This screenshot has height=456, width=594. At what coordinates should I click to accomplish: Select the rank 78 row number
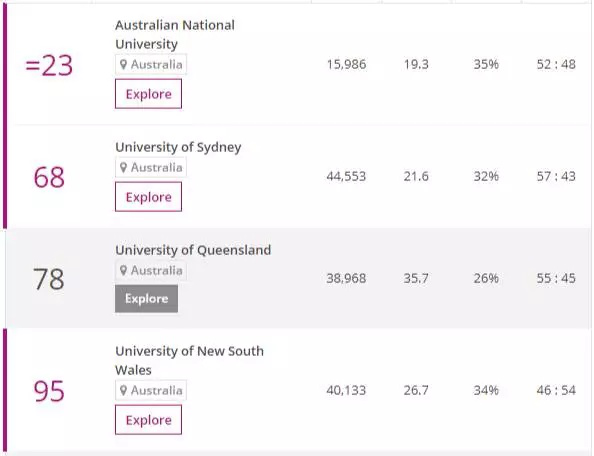point(49,279)
